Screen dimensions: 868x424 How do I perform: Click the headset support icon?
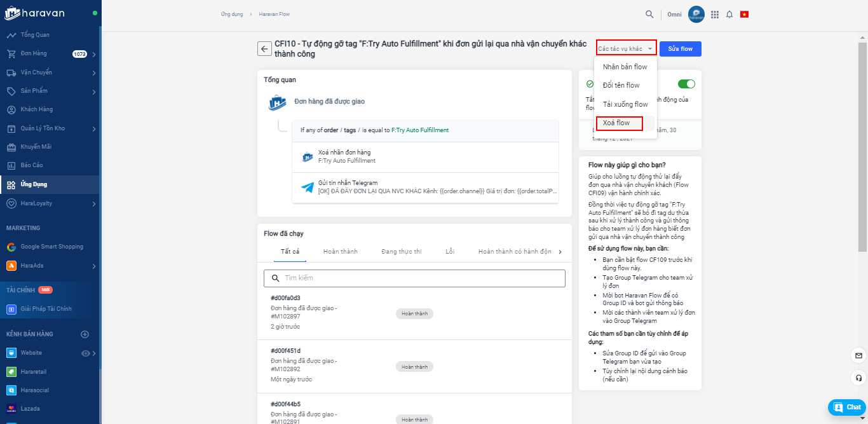click(858, 378)
